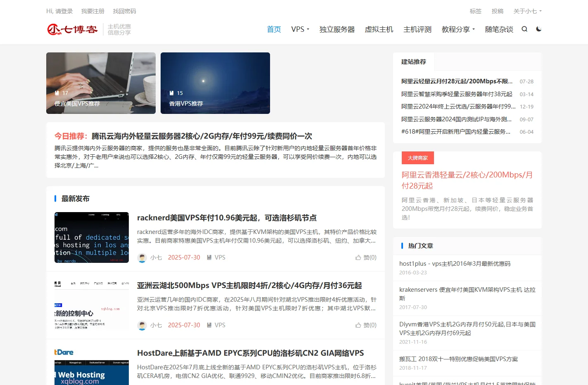Click date 2025-07-30 on 亚洲云湖北 post
The width and height of the screenshot is (588, 385).
(x=184, y=325)
